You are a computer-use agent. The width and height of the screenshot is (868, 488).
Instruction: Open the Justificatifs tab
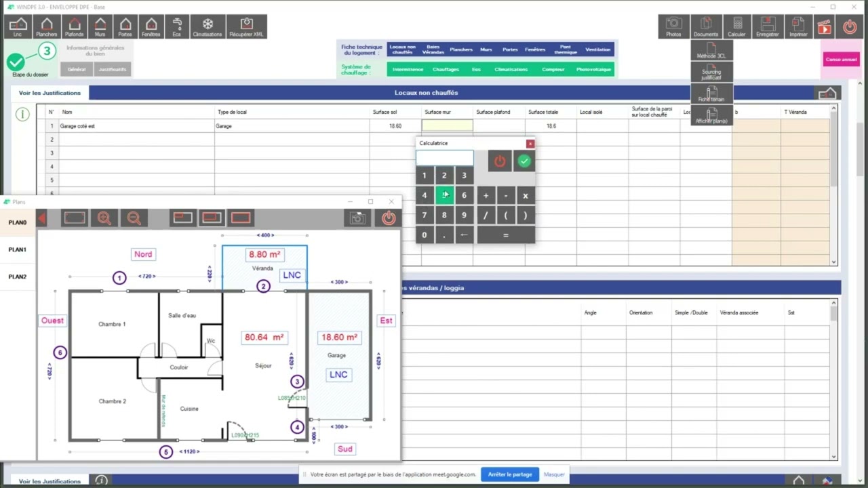[x=112, y=69]
